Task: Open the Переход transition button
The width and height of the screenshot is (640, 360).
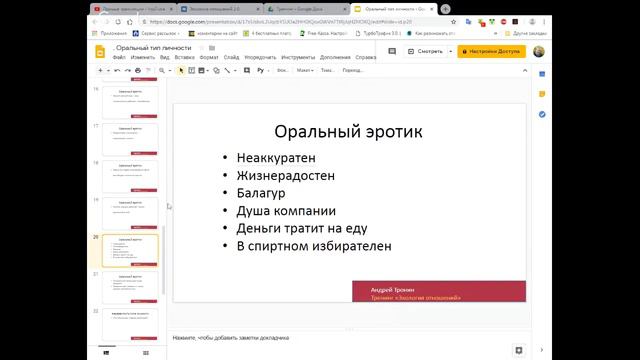Action: click(x=353, y=71)
